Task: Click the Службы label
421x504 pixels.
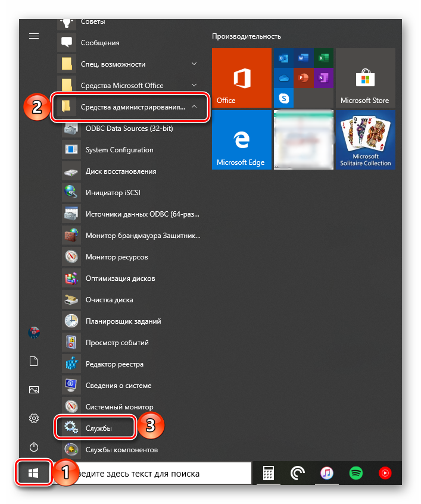Action: [x=99, y=428]
